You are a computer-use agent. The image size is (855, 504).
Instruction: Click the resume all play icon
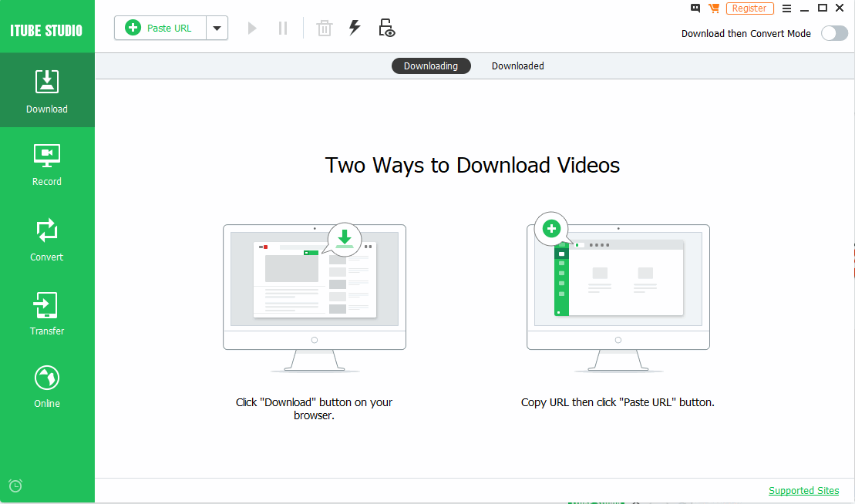(x=252, y=29)
